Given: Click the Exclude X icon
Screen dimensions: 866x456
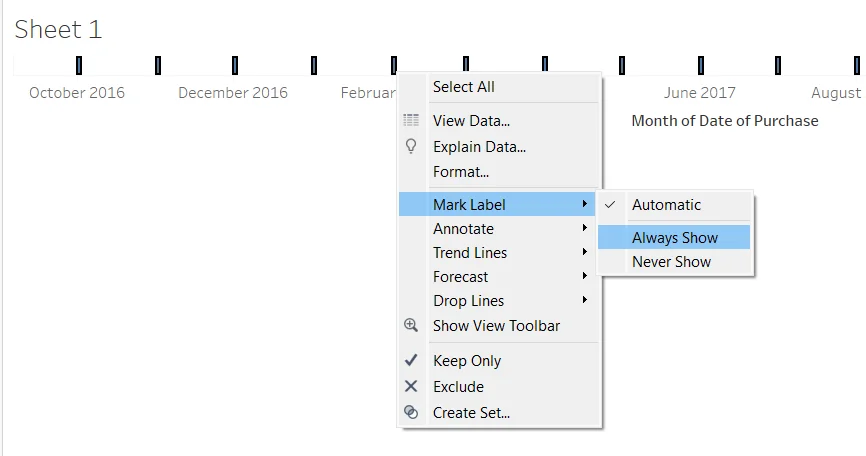Looking at the screenshot, I should [x=411, y=387].
